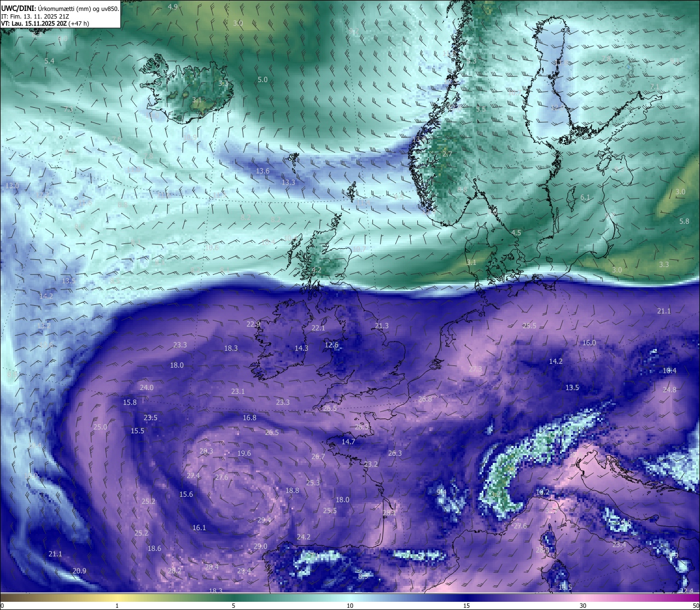Image resolution: width=700 pixels, height=610 pixels.
Task: Click the 28.1 value over southwest France
Action: point(389,513)
